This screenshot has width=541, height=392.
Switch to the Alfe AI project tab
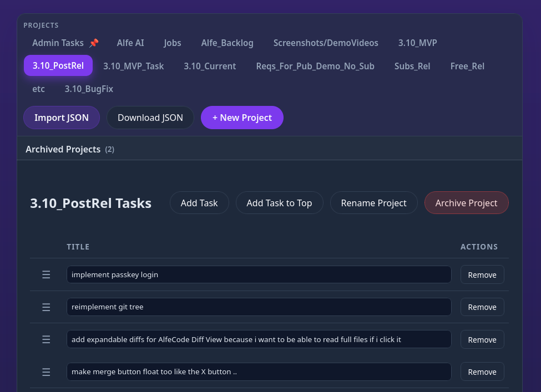[130, 43]
